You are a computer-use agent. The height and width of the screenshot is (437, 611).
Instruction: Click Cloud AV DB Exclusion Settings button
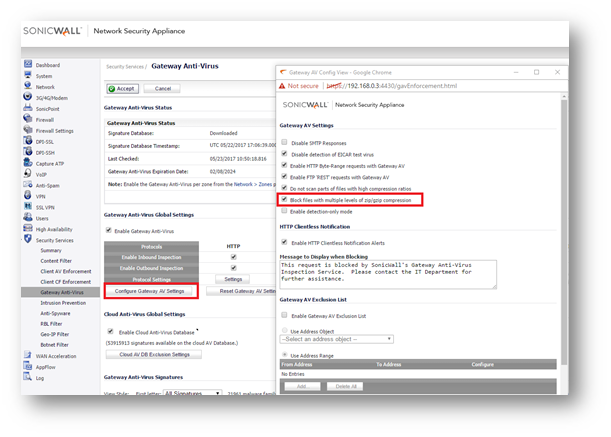(x=154, y=355)
